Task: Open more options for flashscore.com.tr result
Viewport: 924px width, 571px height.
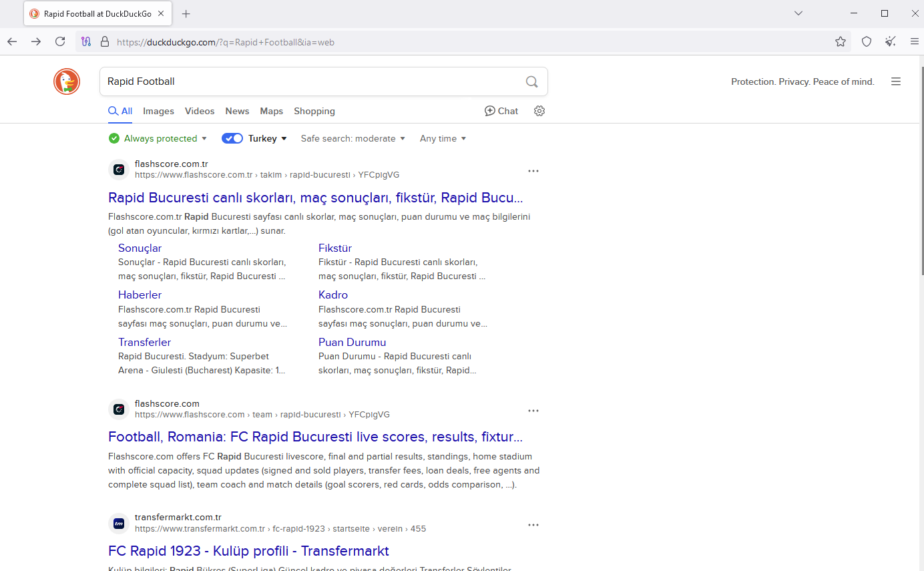Action: point(533,171)
